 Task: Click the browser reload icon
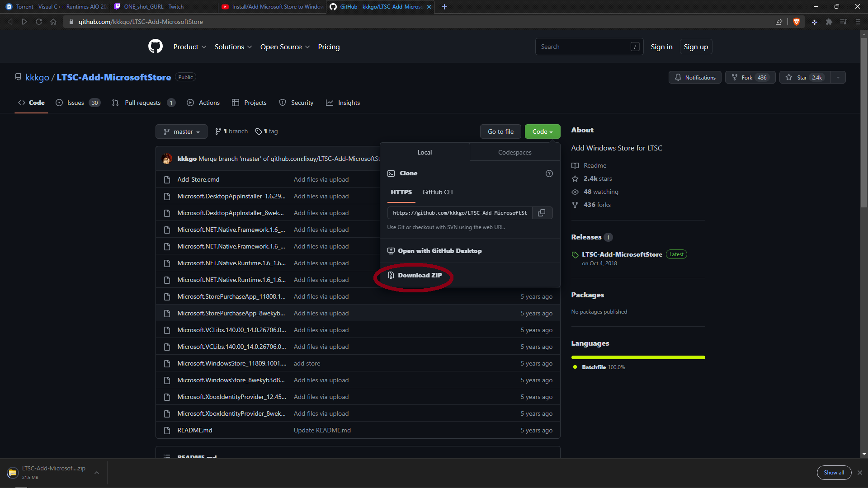coord(39,22)
